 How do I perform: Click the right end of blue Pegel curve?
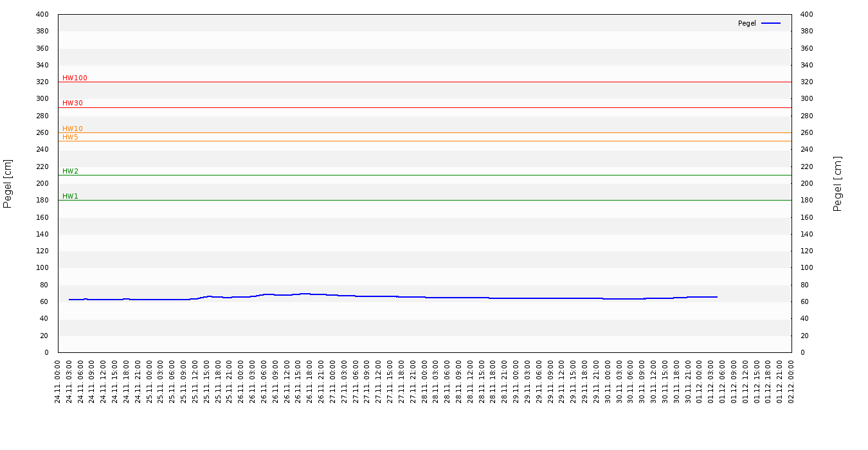(716, 297)
